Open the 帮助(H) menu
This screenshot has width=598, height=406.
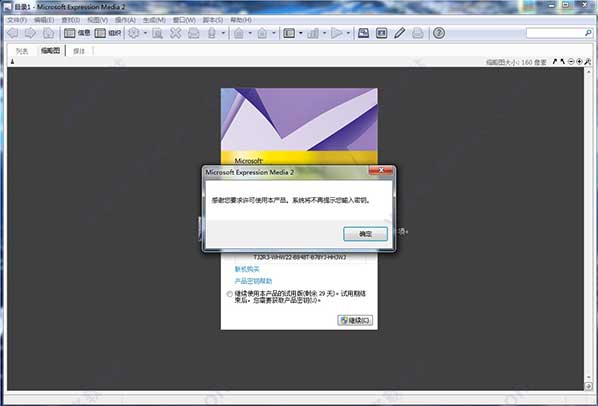(x=241, y=20)
